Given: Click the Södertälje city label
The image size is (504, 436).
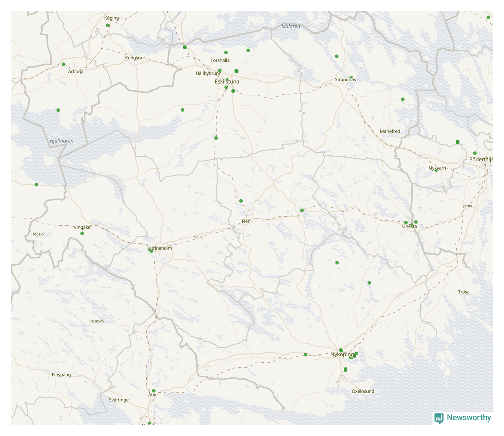Looking at the screenshot, I should 481,160.
